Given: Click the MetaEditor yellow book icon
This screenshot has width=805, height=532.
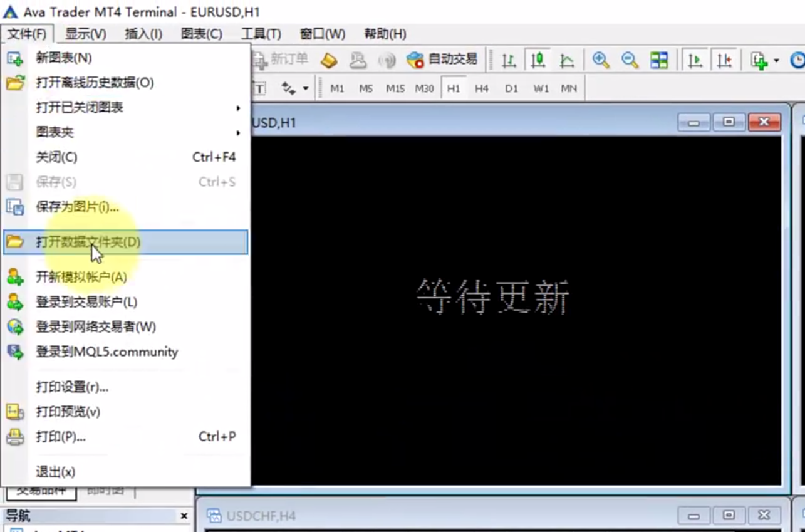Looking at the screenshot, I should pyautogui.click(x=329, y=60).
